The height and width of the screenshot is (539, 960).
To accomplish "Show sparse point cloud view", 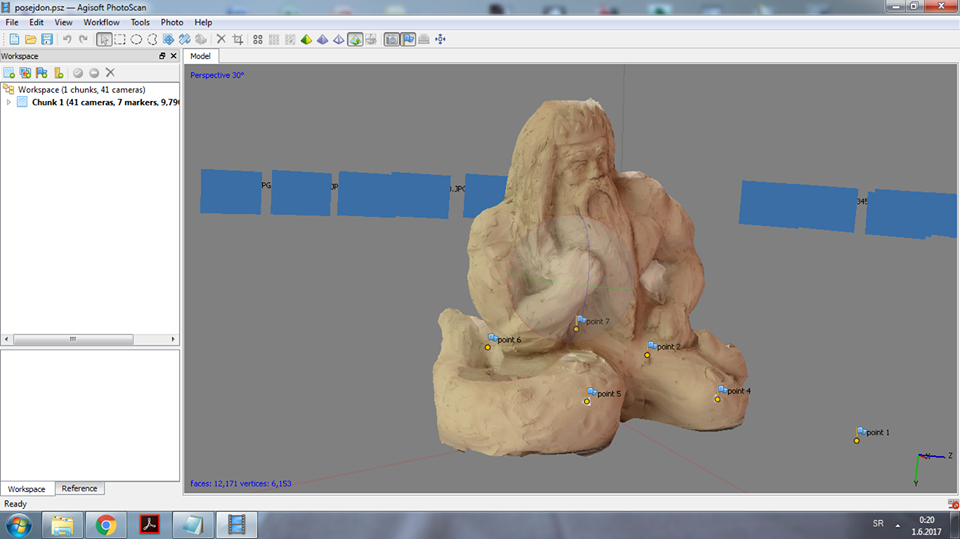I will [x=258, y=39].
